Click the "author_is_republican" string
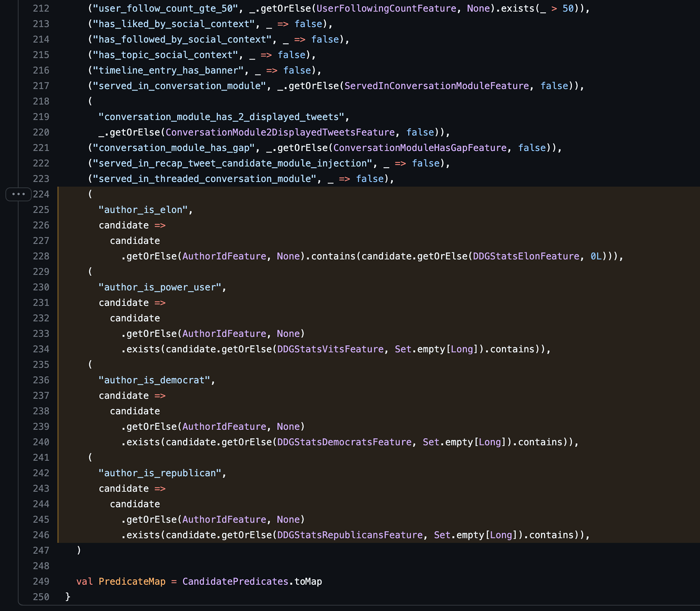Screen dimensions: 700x611 [160, 473]
